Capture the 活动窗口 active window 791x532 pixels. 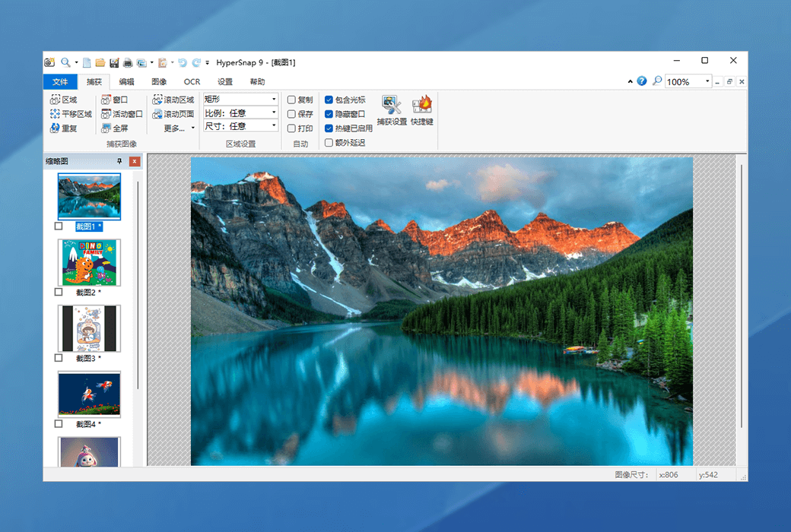tap(122, 114)
